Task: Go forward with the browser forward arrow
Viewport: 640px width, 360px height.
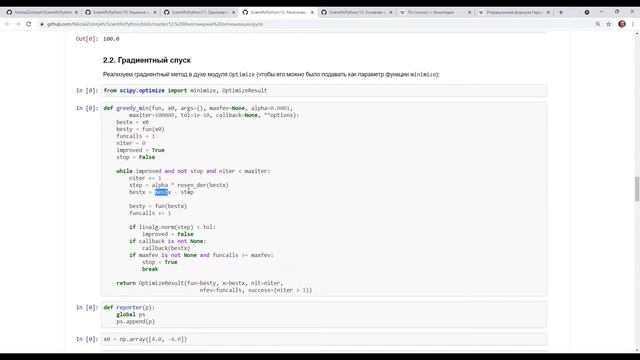Action: coord(18,24)
